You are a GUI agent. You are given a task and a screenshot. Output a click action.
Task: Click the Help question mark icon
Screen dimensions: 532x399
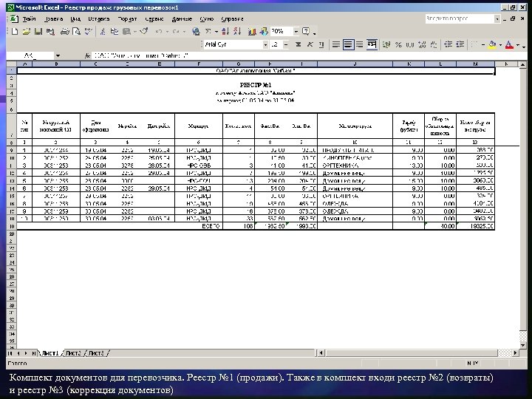(x=306, y=32)
